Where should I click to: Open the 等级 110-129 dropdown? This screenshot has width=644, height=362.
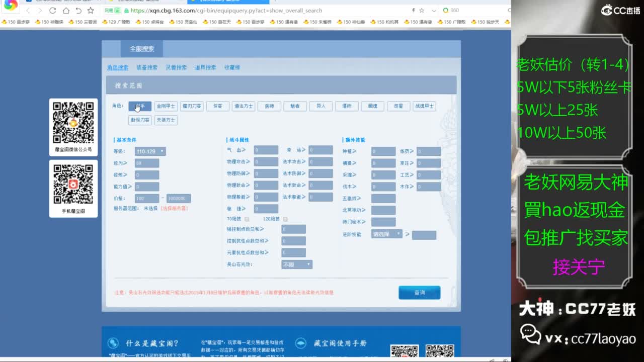(x=150, y=151)
